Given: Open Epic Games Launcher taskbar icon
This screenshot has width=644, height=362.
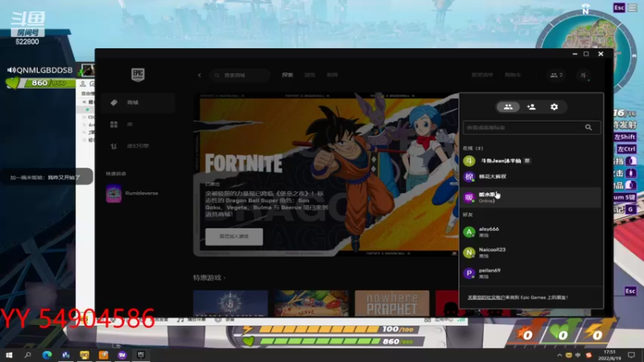Looking at the screenshot, I should [141, 355].
